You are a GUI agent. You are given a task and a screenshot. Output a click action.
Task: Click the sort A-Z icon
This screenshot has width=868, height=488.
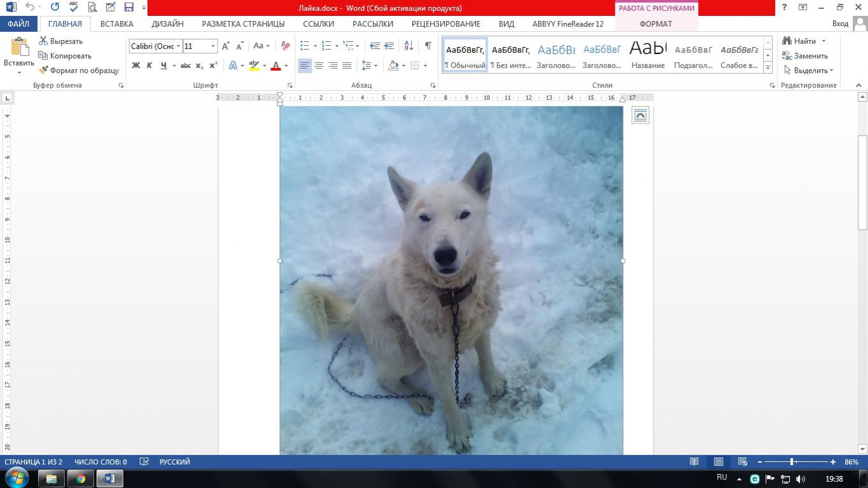click(409, 46)
